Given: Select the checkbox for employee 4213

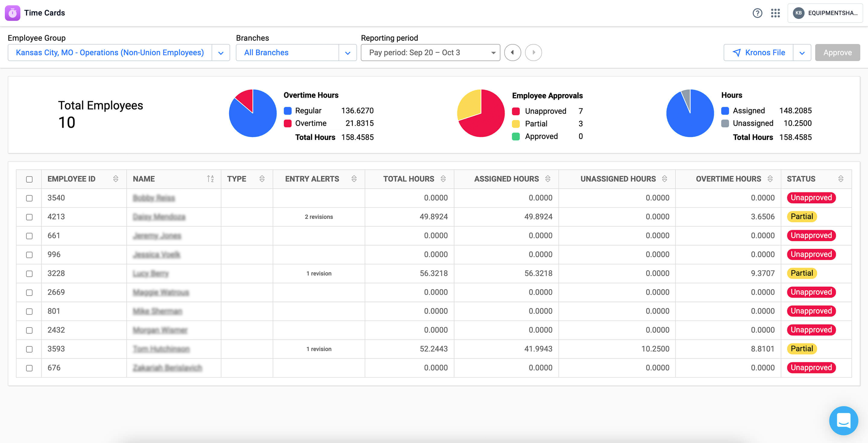Looking at the screenshot, I should coord(29,217).
